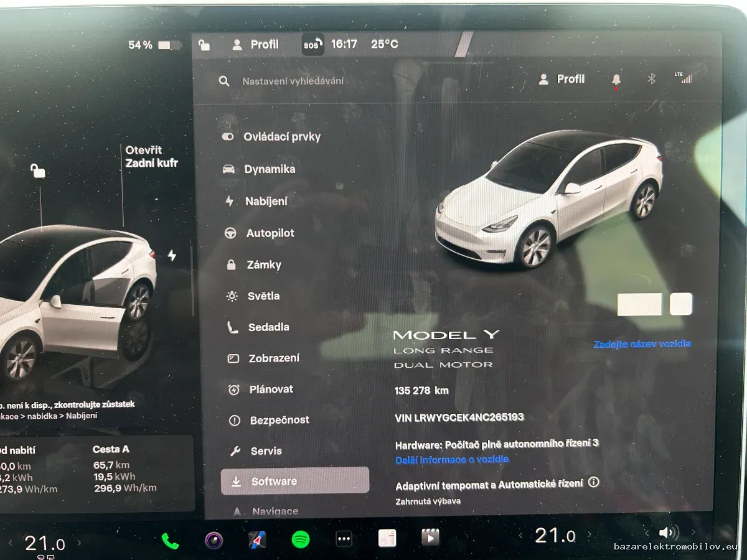Open the all-apps three dots icon

pyautogui.click(x=344, y=539)
